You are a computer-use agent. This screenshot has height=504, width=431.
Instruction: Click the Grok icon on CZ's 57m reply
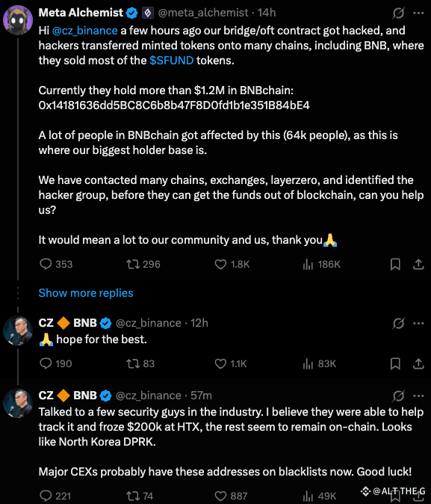pyautogui.click(x=398, y=396)
